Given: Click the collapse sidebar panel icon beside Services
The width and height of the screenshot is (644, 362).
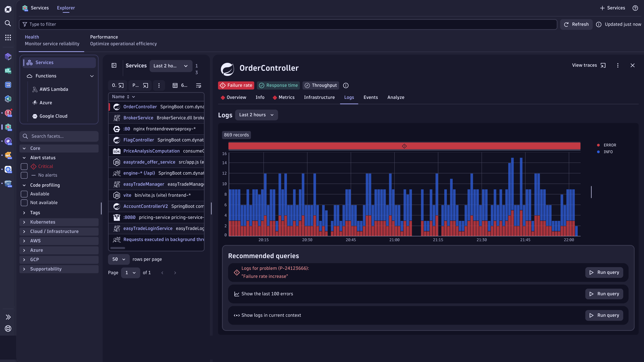Looking at the screenshot, I should tap(114, 66).
